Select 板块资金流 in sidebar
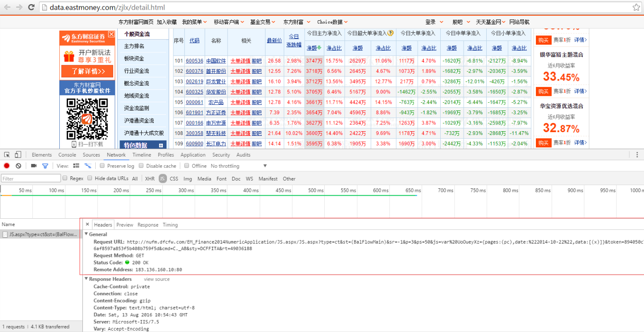This screenshot has width=644, height=332. point(134,58)
